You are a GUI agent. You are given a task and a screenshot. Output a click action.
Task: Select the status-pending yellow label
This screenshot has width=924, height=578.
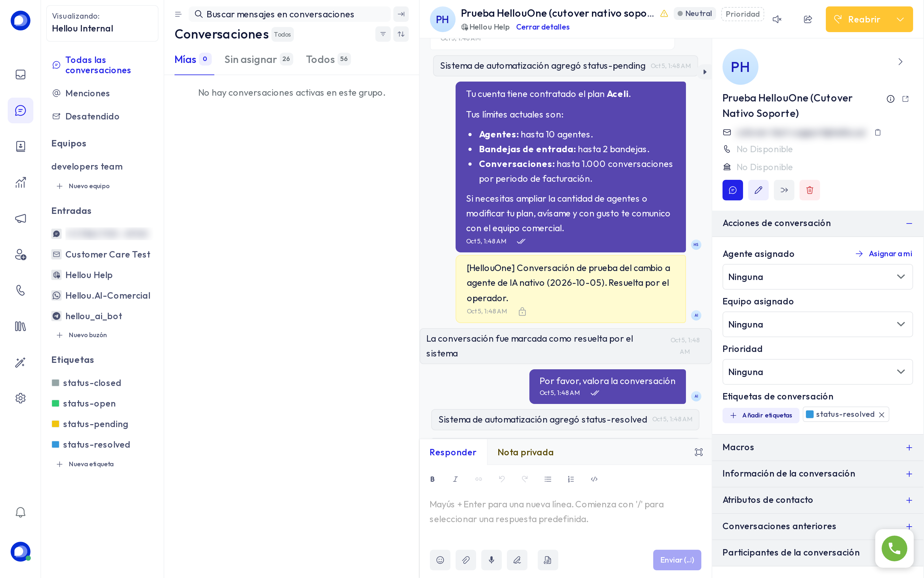pos(90,424)
